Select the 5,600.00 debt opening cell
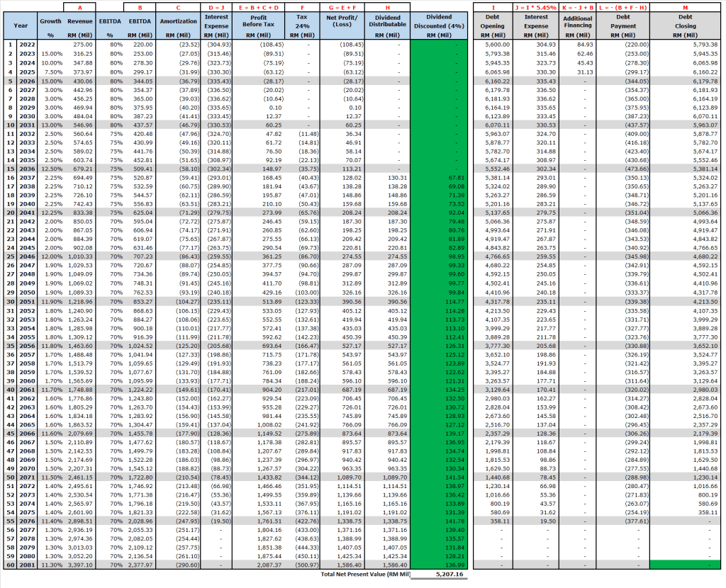 point(496,44)
